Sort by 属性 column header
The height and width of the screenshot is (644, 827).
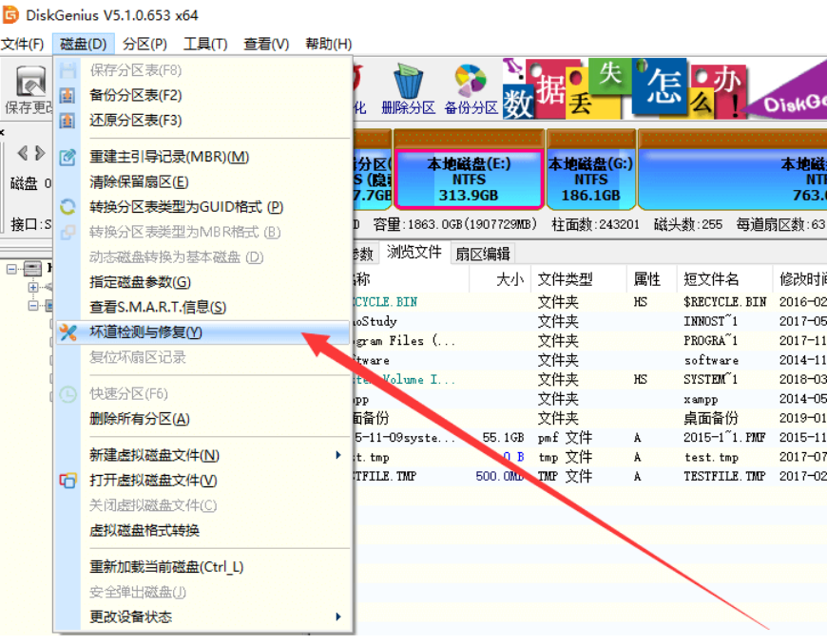pyautogui.click(x=651, y=279)
